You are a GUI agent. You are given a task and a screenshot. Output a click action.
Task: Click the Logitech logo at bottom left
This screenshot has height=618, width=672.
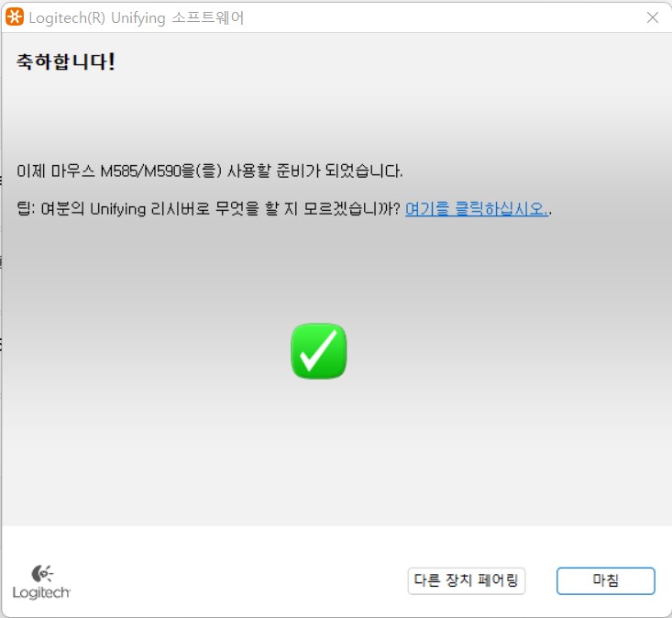[41, 582]
